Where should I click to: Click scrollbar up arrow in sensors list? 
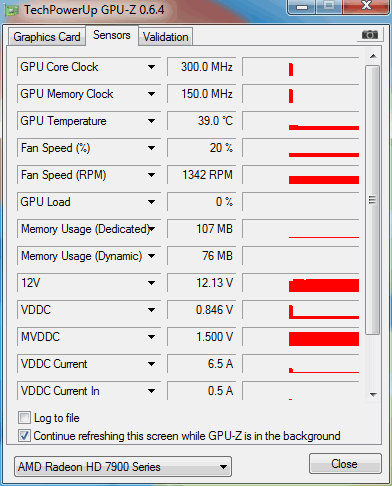tap(373, 56)
